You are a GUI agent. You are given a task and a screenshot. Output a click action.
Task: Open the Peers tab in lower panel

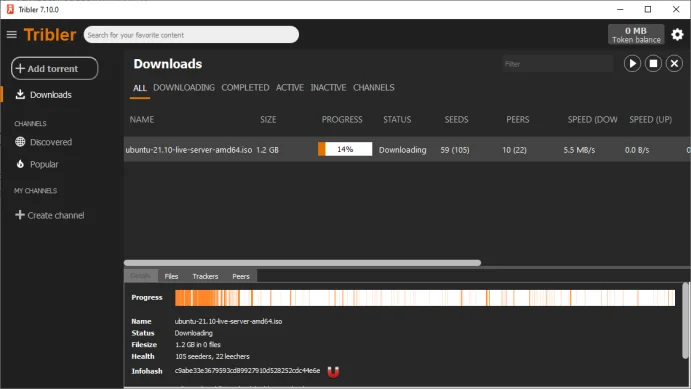(241, 276)
